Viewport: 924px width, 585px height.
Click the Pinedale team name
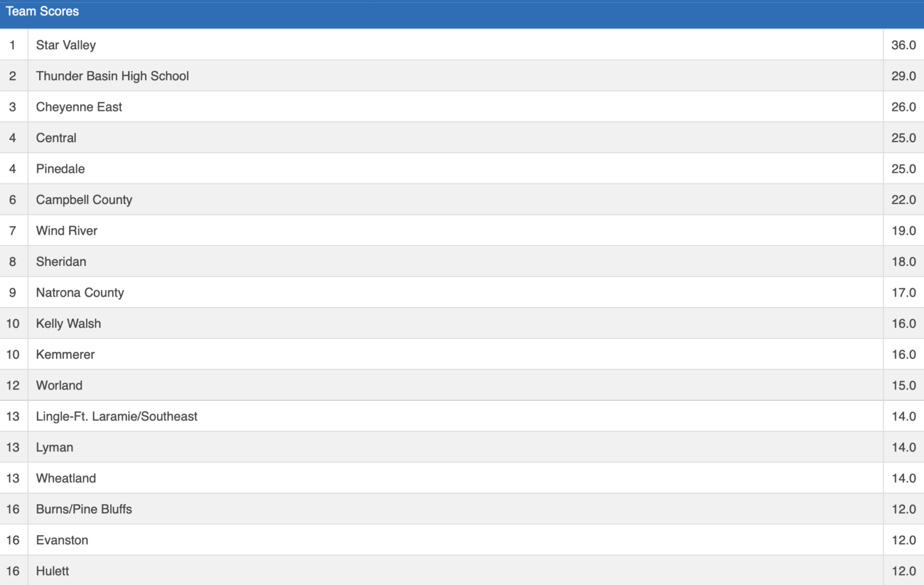60,169
